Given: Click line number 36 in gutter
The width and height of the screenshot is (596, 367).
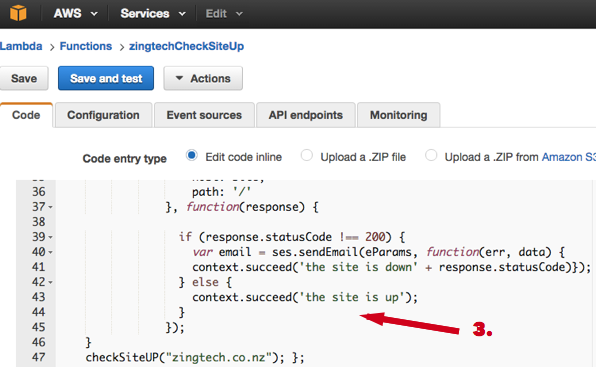Looking at the screenshot, I should (38, 192).
